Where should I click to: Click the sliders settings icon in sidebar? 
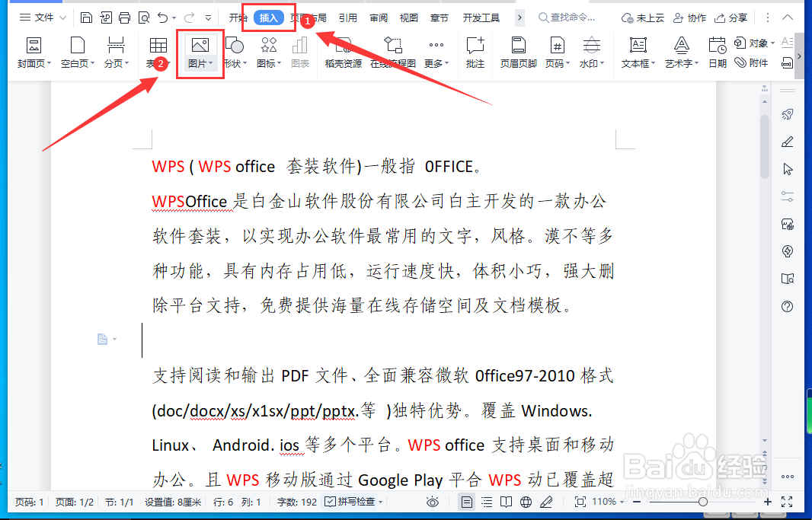coord(788,196)
